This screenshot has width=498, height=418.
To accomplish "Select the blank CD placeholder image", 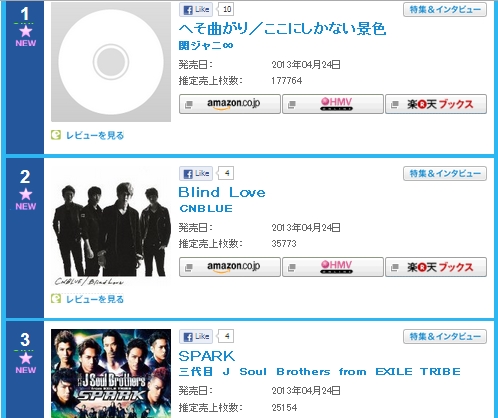I will pos(111,62).
